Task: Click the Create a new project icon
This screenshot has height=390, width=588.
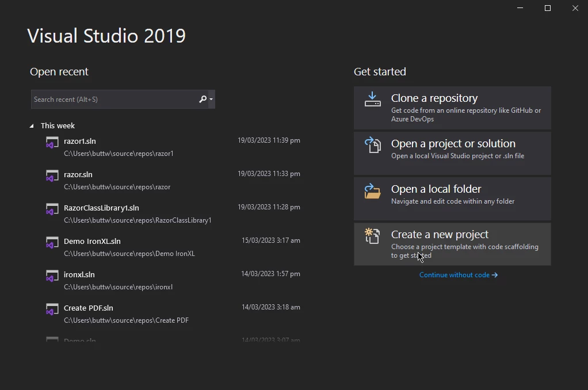Action: (x=373, y=236)
